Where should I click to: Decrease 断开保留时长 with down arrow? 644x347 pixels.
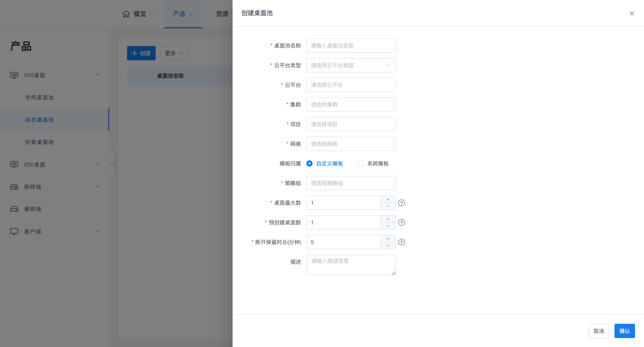(388, 245)
